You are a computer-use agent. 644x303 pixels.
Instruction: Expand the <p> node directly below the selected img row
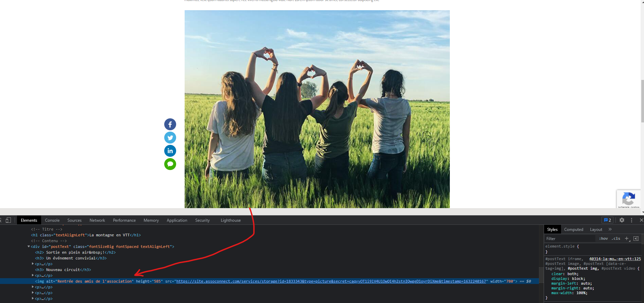(33, 287)
